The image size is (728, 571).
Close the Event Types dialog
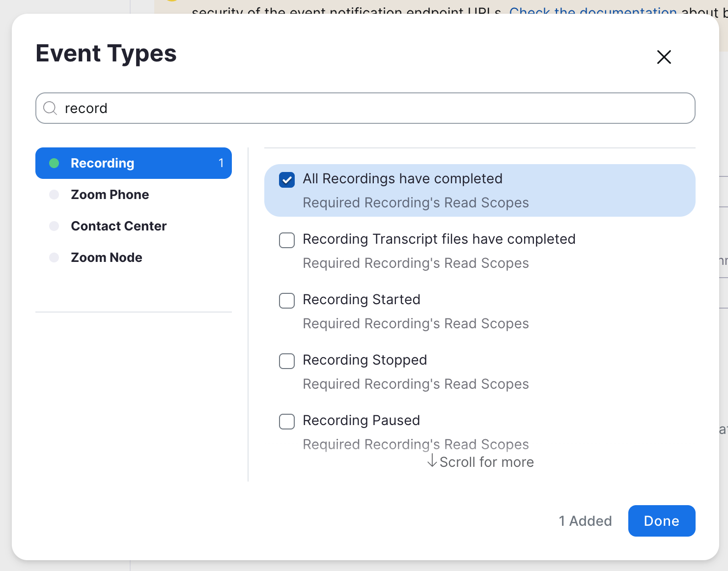664,57
